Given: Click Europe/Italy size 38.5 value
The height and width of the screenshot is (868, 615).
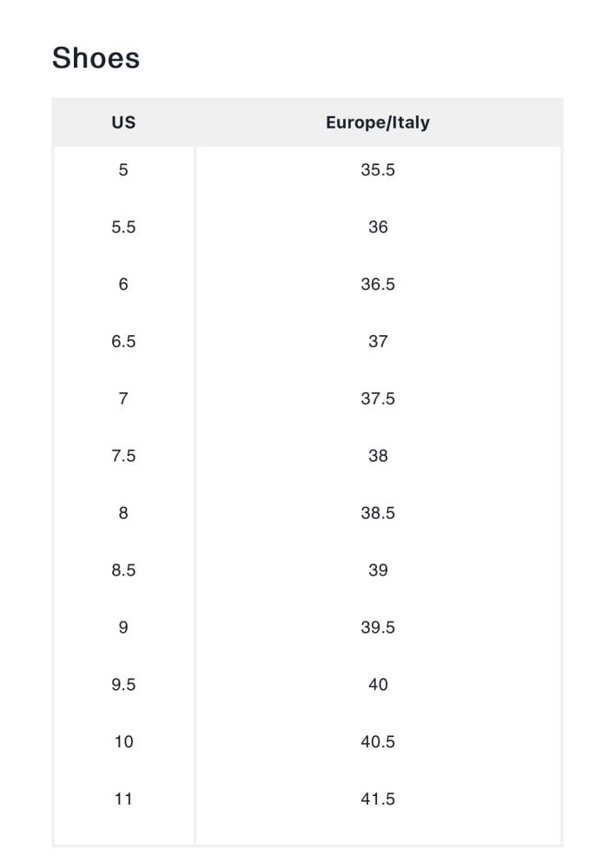Looking at the screenshot, I should point(378,514).
